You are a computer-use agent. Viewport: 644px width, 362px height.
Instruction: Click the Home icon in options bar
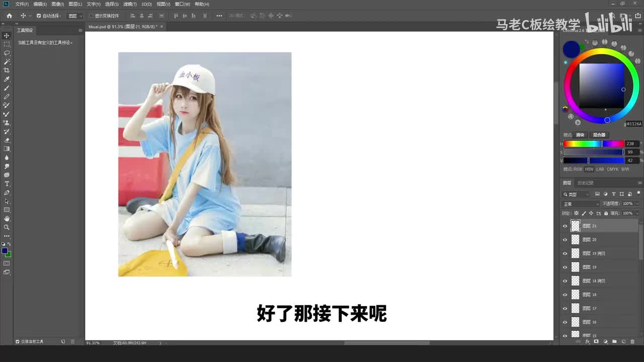tap(9, 16)
